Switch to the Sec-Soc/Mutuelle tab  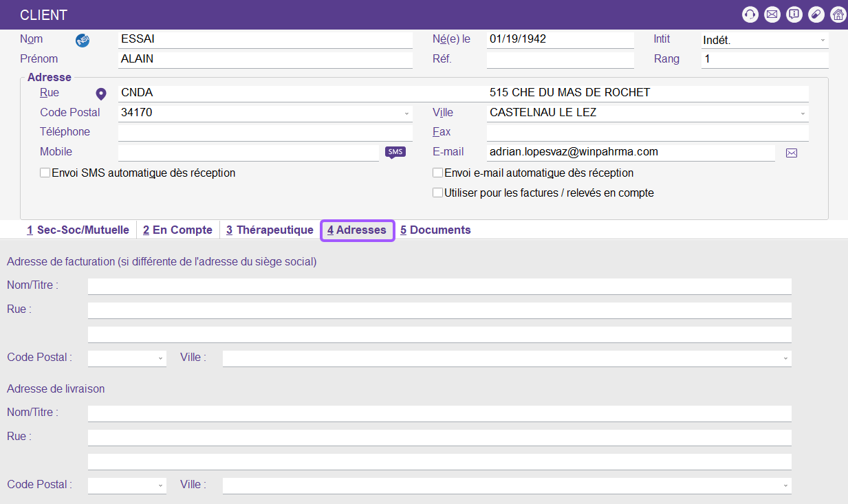[78, 230]
